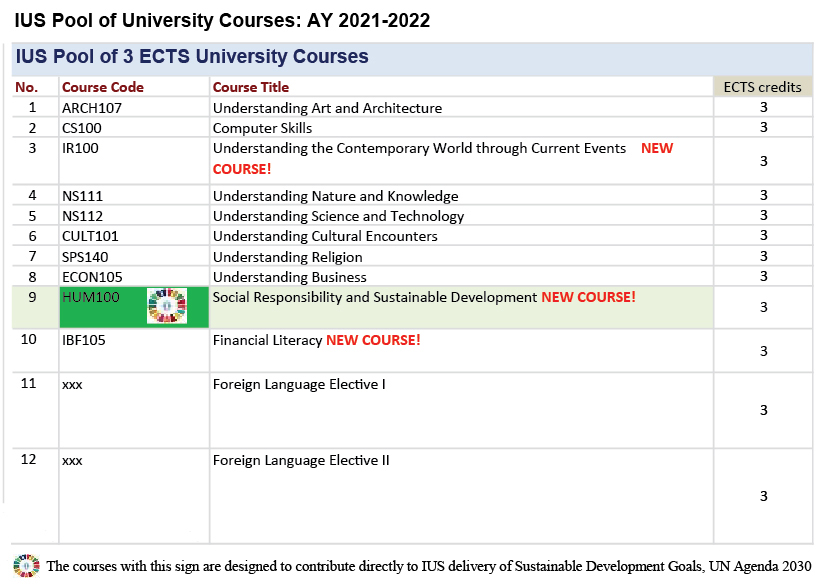Select the No. column header
The image size is (833, 587).
(30, 87)
